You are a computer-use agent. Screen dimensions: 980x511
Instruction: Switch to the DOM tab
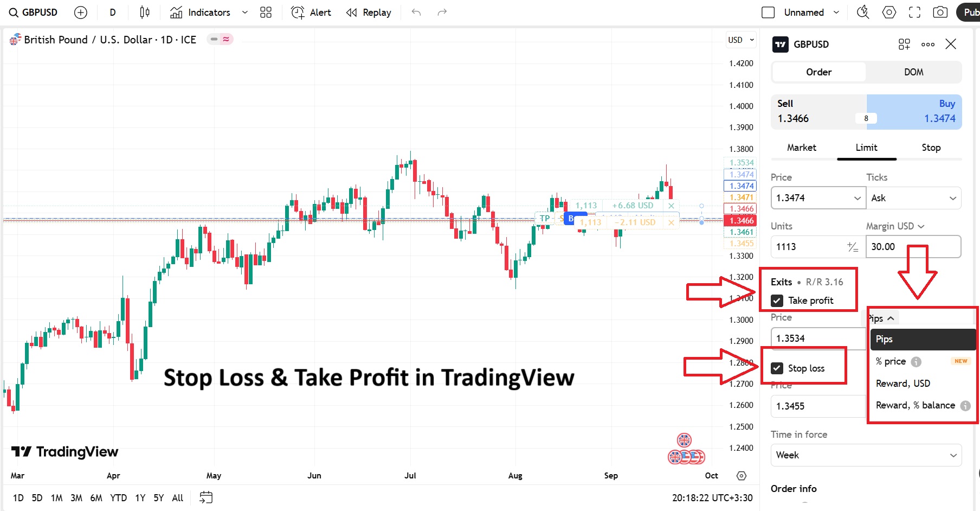(x=913, y=72)
